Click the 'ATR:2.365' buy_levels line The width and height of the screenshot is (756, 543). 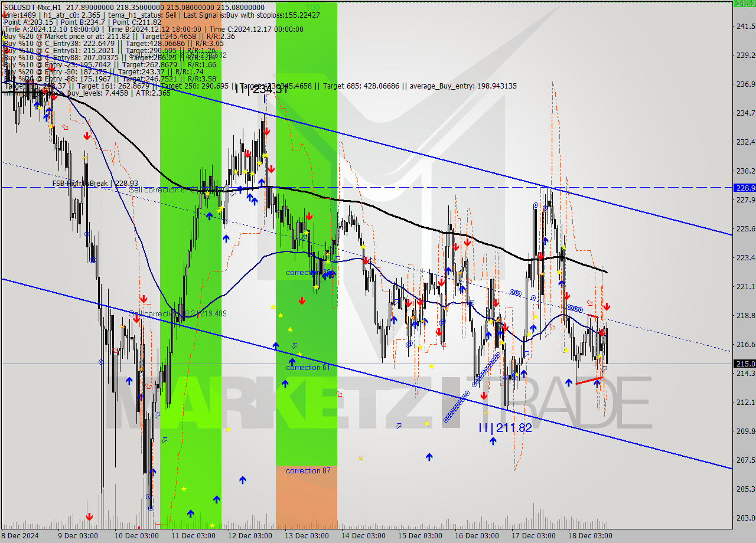pos(87,93)
